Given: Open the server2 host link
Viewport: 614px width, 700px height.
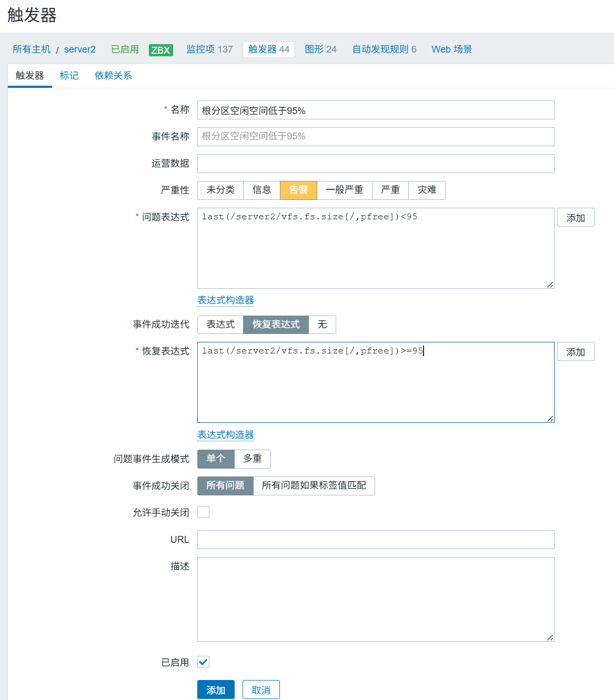Looking at the screenshot, I should [x=80, y=49].
